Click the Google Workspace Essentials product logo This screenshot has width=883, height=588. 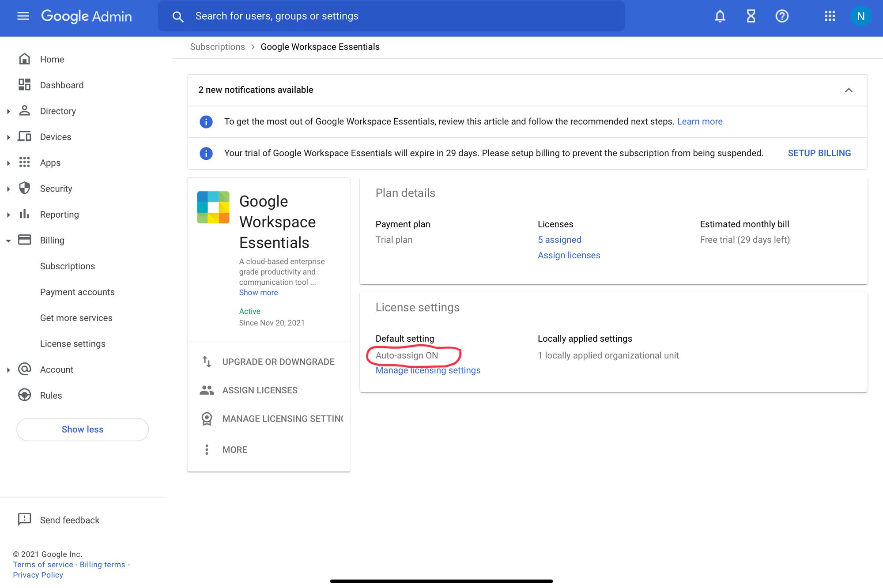(x=213, y=207)
